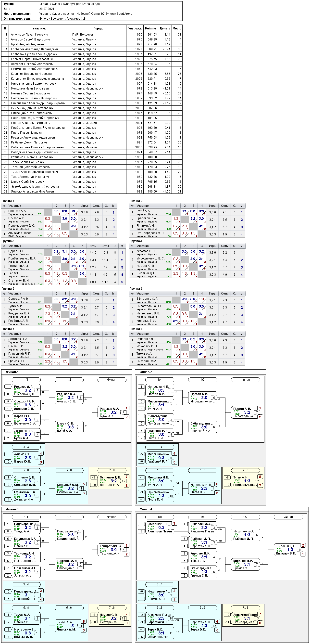
Task: Click 'Место проведения' header label
Action: click(17, 14)
